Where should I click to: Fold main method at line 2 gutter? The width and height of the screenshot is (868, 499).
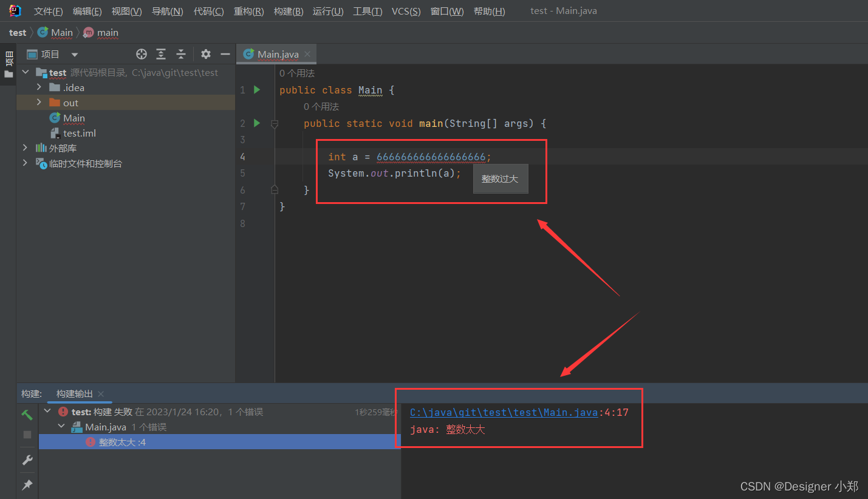tap(275, 124)
